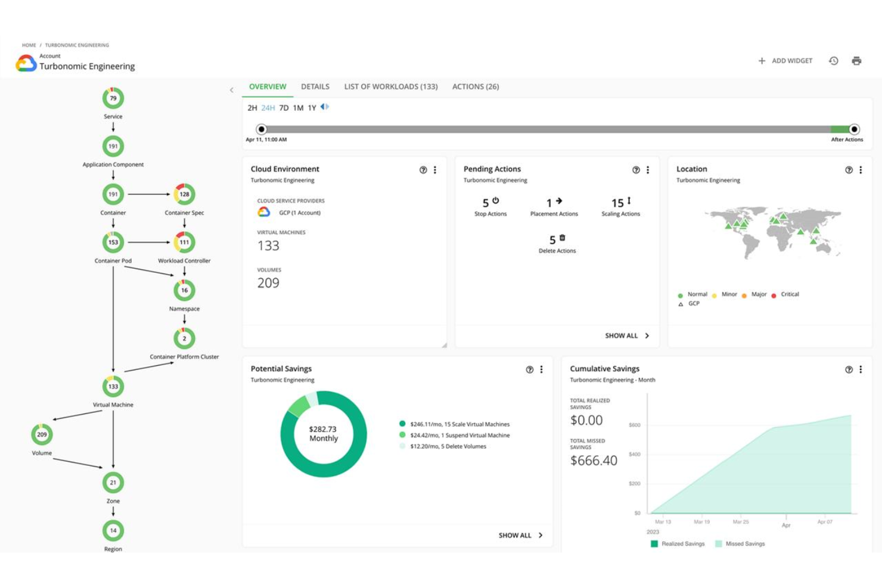Screen dimensions: 882x588
Task: Click the print icon
Action: [x=856, y=61]
